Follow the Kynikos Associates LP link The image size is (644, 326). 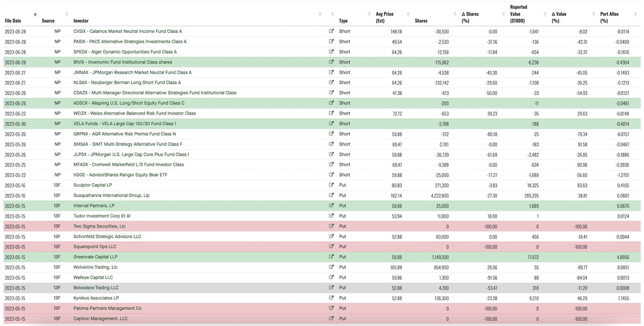(x=96, y=298)
